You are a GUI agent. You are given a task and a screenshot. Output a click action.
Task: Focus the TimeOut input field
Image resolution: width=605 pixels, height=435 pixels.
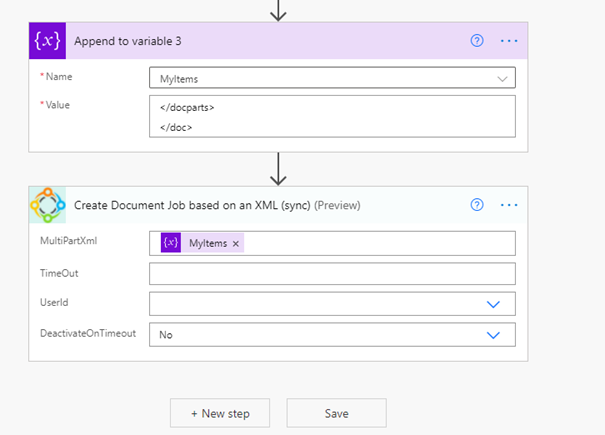point(332,274)
